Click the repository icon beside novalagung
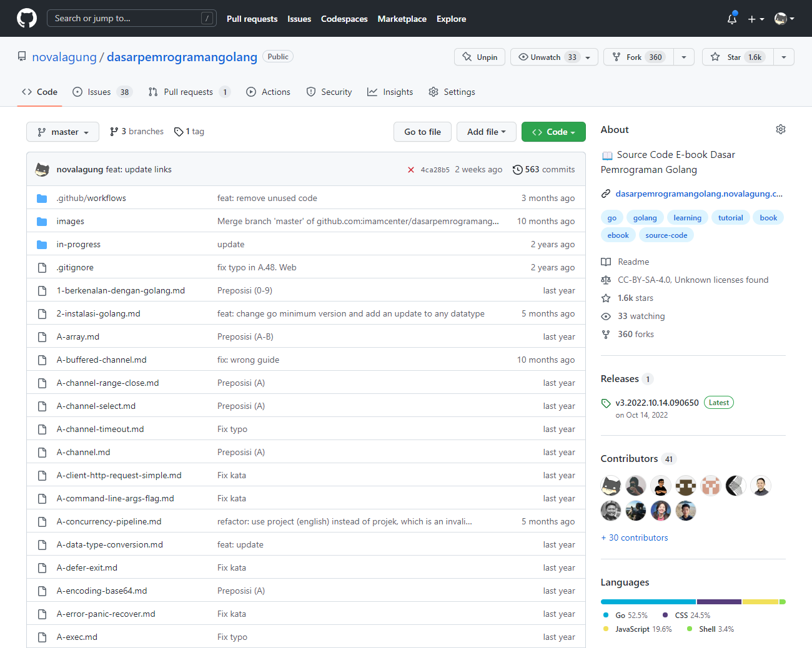Screen dimensions: 812x648 click(22, 57)
